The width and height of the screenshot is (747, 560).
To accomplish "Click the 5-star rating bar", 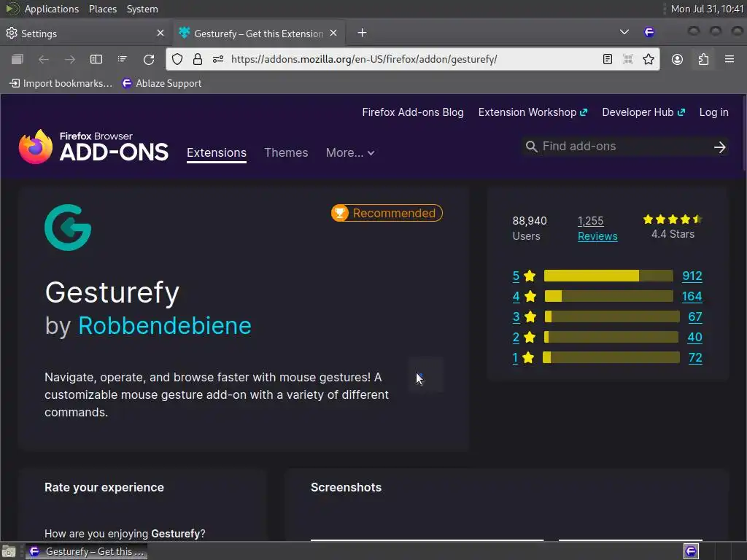I will tap(608, 276).
